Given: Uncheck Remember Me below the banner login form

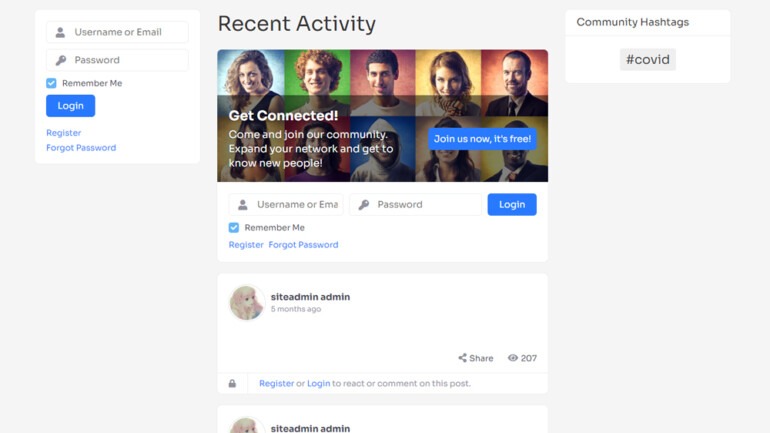Looking at the screenshot, I should [234, 228].
